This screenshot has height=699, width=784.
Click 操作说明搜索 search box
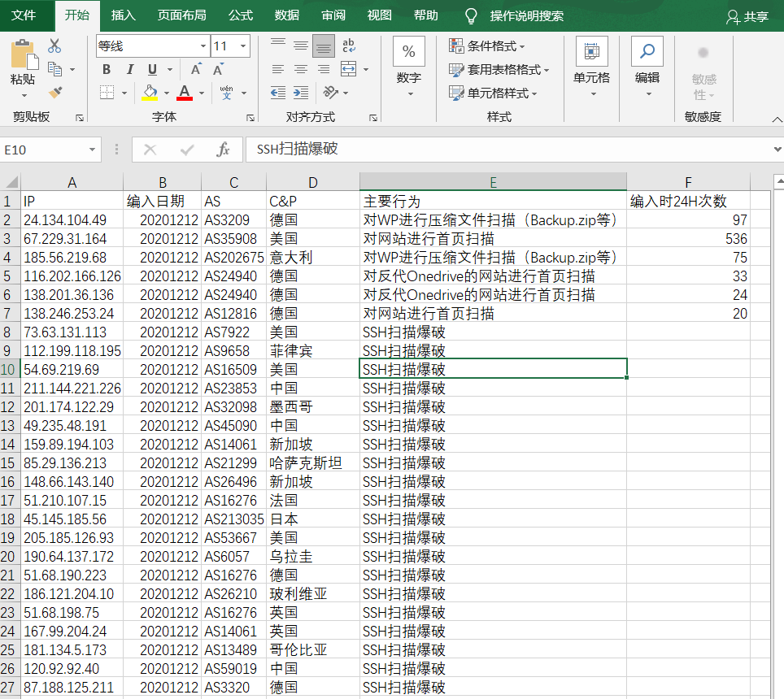tap(526, 16)
